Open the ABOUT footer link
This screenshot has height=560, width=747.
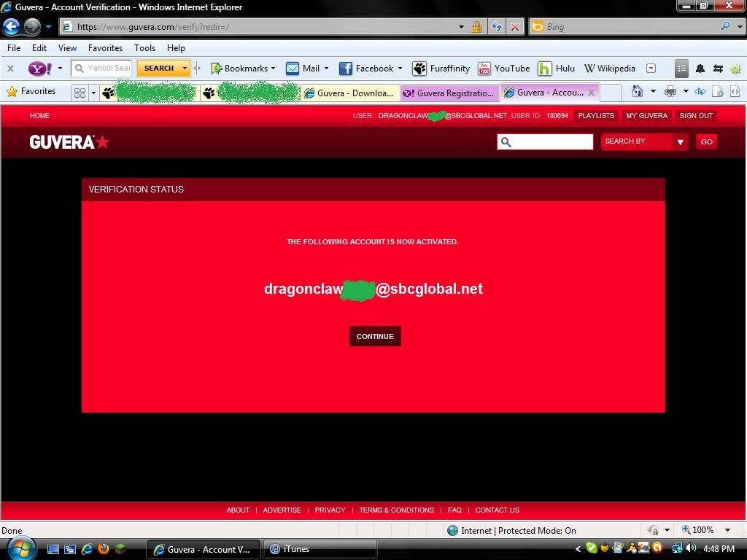click(x=238, y=510)
